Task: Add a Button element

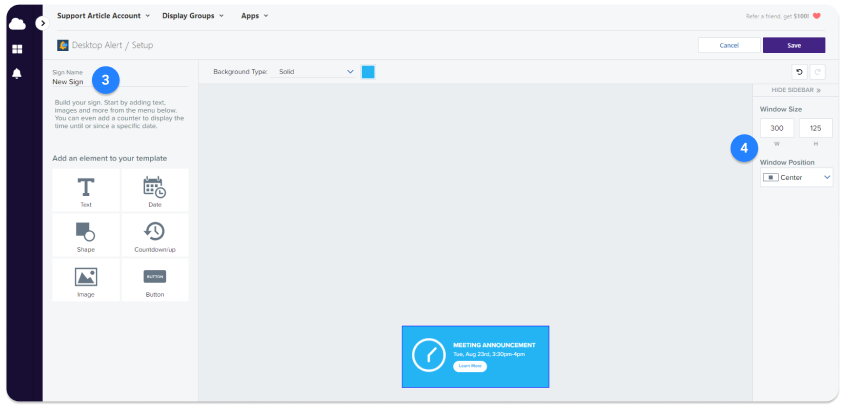Action: 155,280
